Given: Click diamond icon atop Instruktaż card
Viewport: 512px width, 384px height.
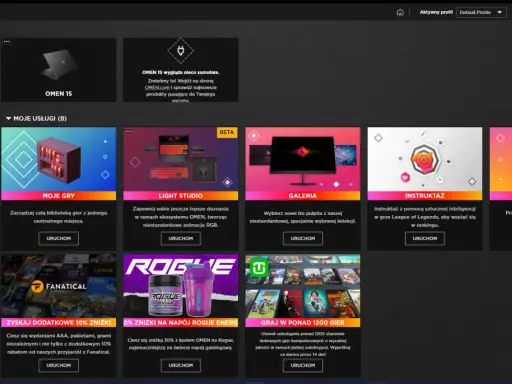Looking at the screenshot, I should [x=378, y=138].
